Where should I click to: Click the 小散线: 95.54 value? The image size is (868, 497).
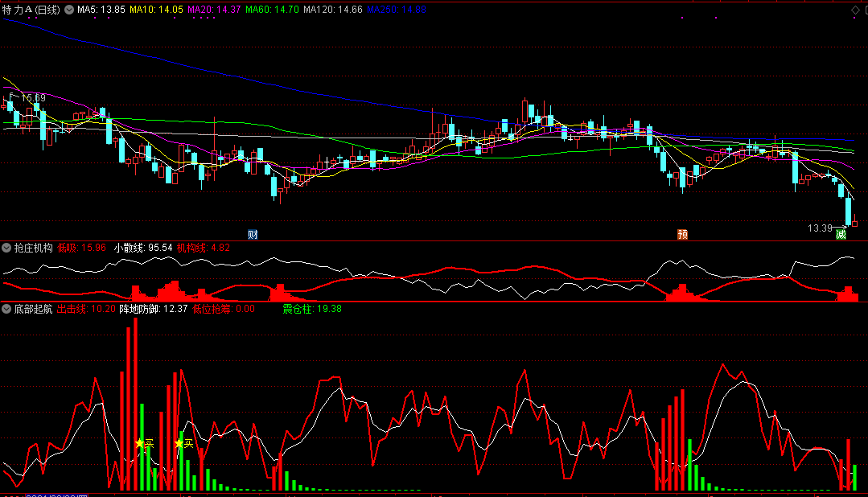(143, 248)
